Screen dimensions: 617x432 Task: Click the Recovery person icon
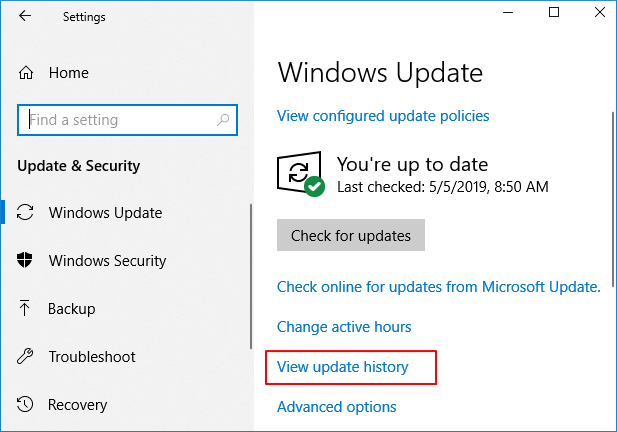click(x=27, y=405)
